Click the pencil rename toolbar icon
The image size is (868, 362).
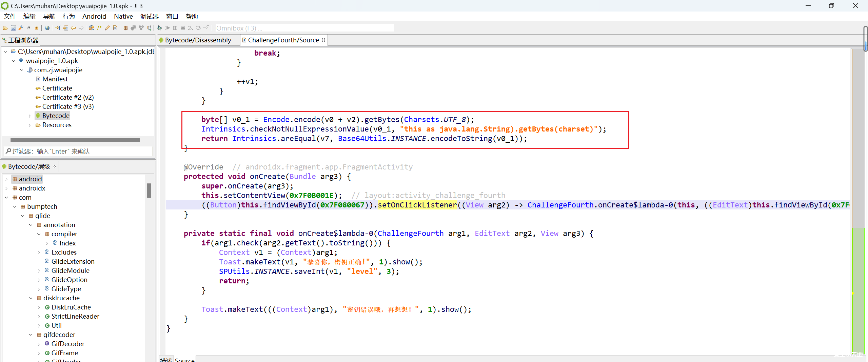[107, 28]
